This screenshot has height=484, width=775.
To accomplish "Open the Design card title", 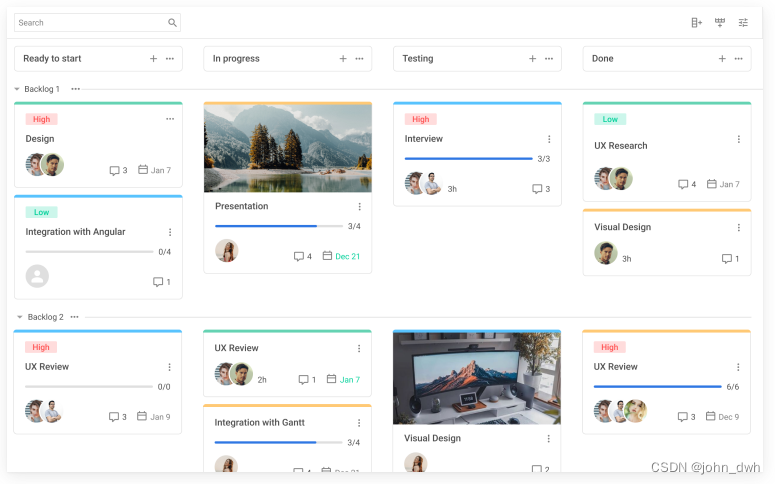I will [40, 139].
